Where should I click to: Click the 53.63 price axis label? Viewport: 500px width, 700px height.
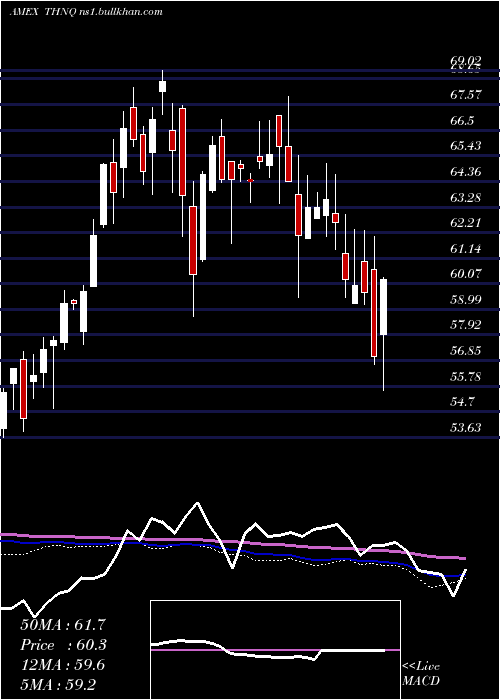pyautogui.click(x=465, y=428)
